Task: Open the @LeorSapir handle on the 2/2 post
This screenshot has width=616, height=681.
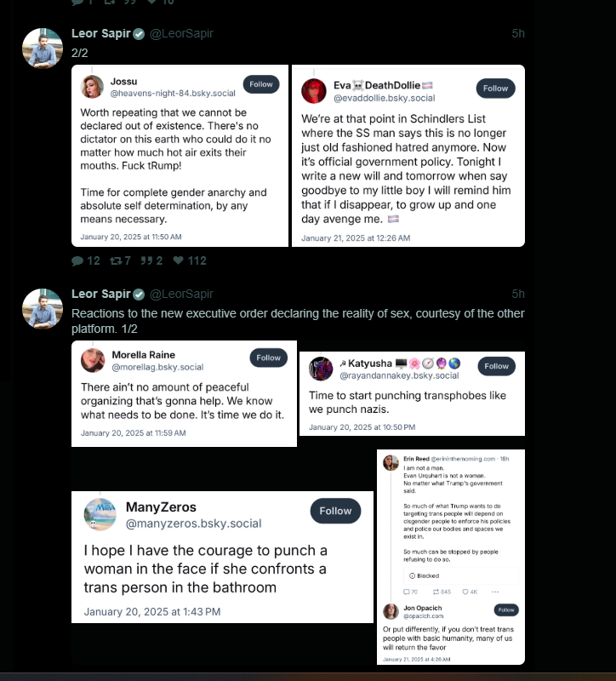Action: [x=181, y=33]
